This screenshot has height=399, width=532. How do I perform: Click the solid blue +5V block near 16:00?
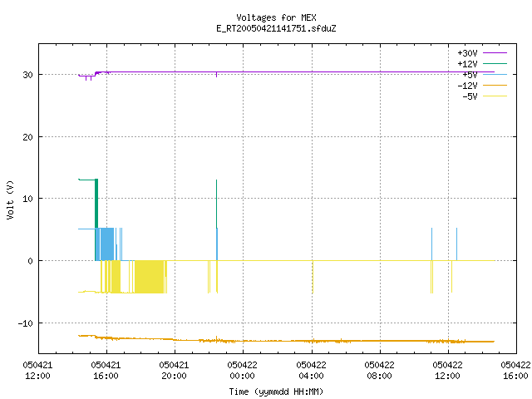point(106,244)
